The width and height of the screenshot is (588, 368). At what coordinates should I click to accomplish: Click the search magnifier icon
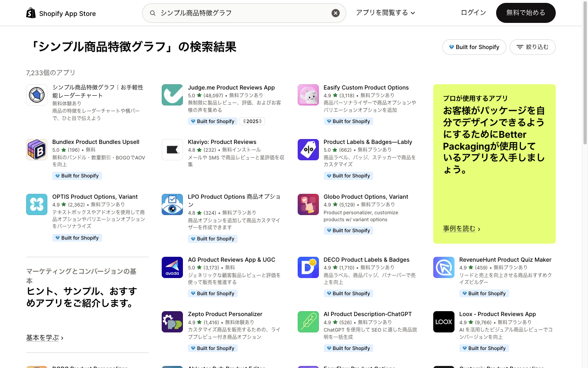pos(153,13)
